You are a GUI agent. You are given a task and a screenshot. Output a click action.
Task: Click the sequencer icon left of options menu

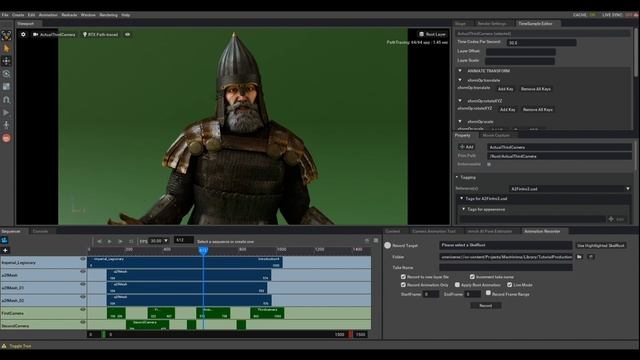click(x=367, y=240)
